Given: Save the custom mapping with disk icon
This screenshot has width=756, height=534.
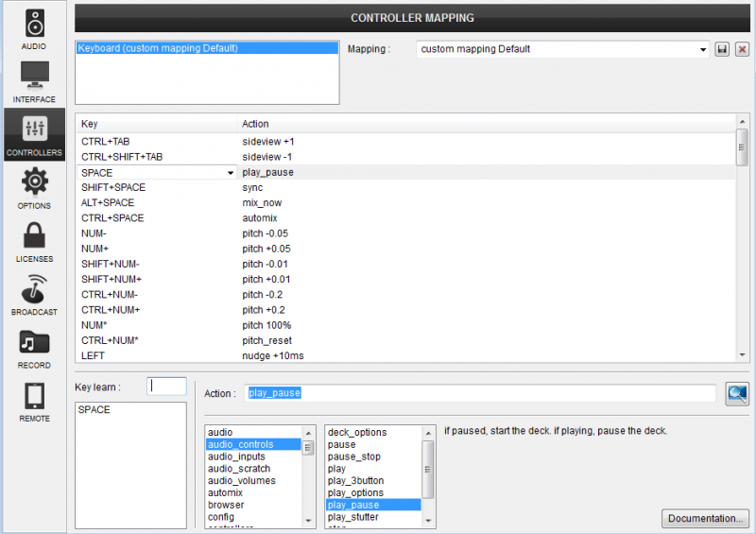Looking at the screenshot, I should click(x=722, y=49).
